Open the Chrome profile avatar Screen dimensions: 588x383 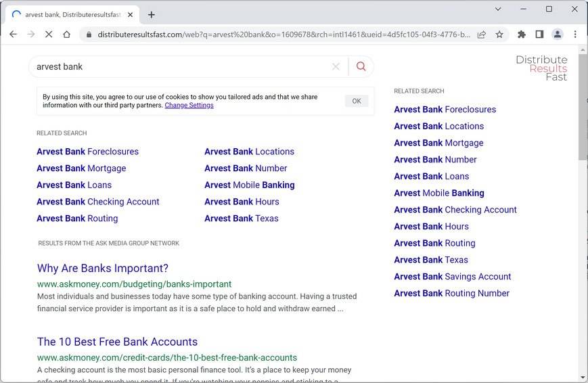(557, 35)
